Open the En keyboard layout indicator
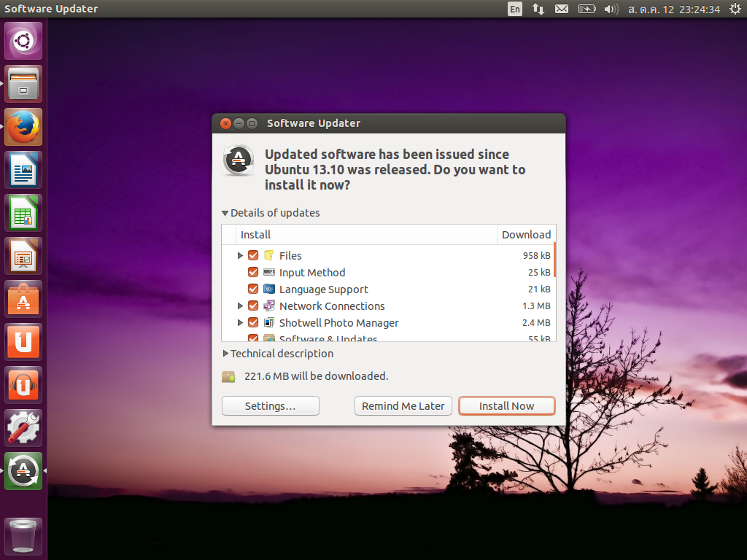This screenshot has height=560, width=747. pos(515,9)
